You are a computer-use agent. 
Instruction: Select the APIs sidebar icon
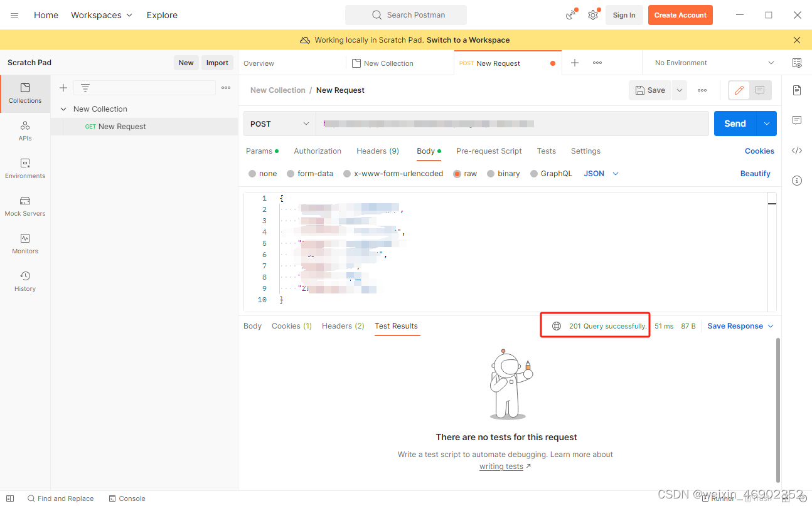click(x=24, y=130)
